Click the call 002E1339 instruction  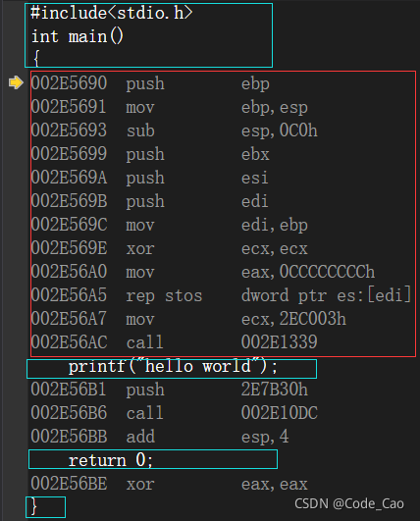click(x=174, y=342)
